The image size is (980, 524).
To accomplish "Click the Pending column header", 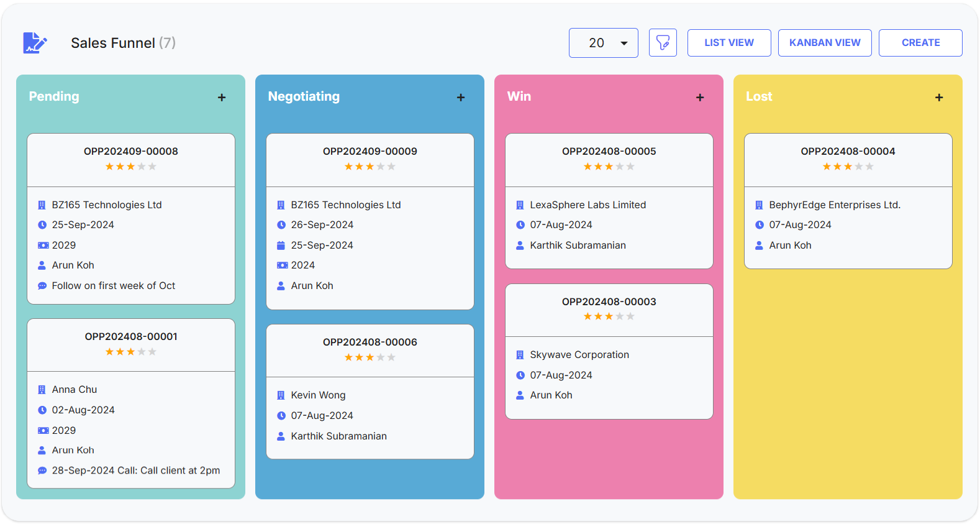I will click(54, 96).
